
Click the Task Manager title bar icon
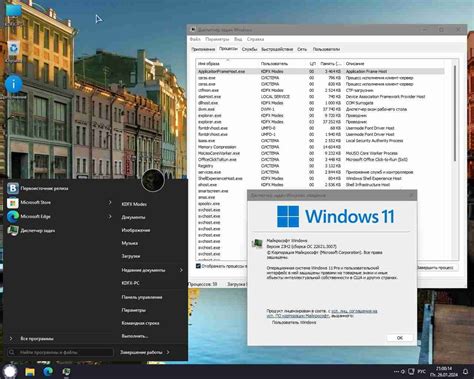[193, 30]
